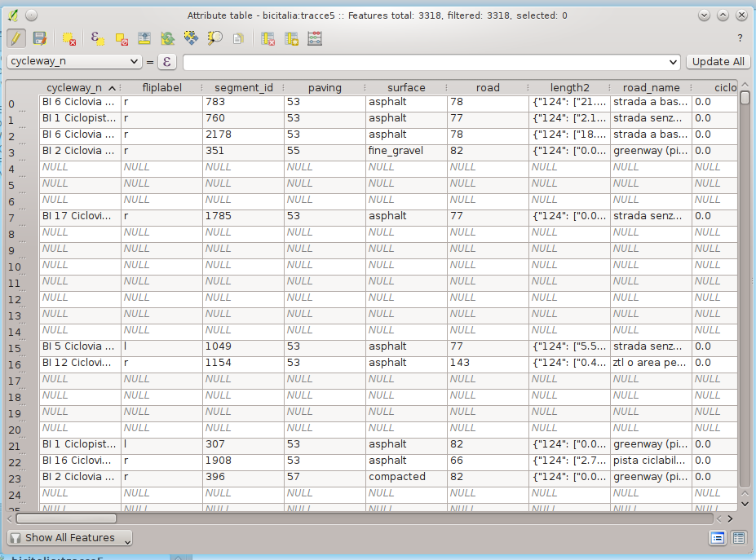Open the cycleway_n field dropdown

pos(74,61)
